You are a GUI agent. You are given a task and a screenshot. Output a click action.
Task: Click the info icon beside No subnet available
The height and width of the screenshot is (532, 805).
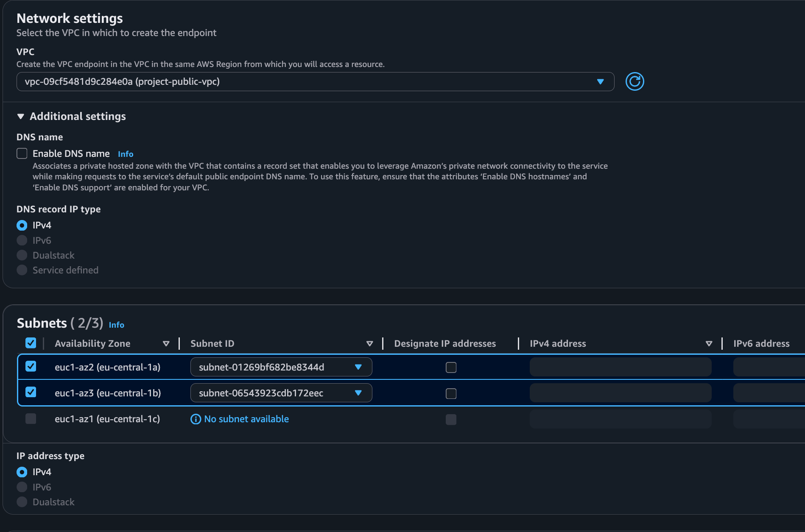coord(195,419)
